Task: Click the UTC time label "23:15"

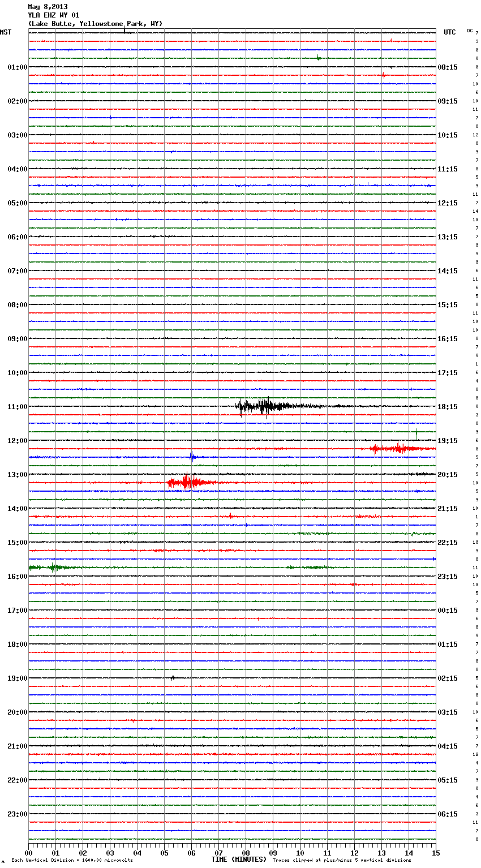Action: (x=448, y=577)
